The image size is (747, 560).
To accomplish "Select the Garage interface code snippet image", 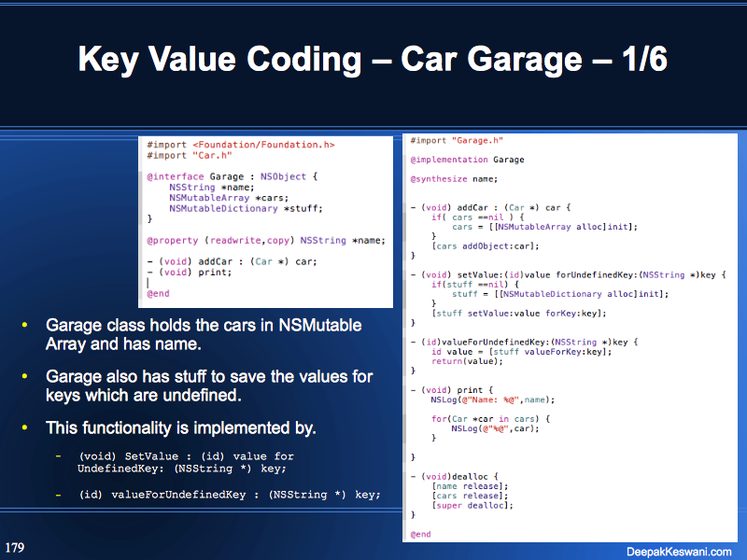I will coord(266,220).
